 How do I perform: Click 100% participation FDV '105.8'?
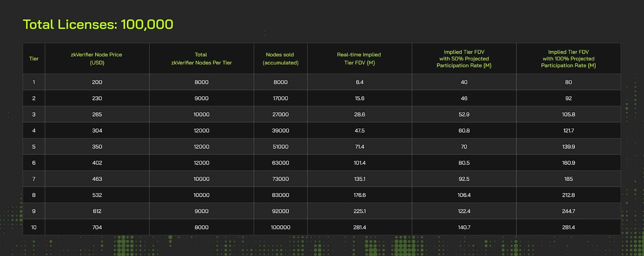(568, 114)
